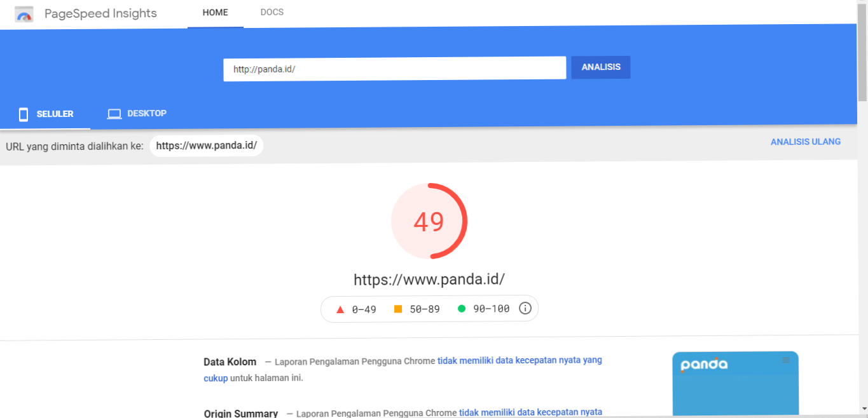Click the 0–49 legend range text
Image resolution: width=868 pixels, height=418 pixels.
pos(364,309)
